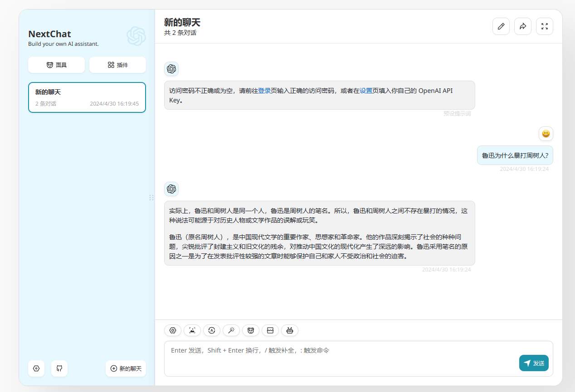This screenshot has height=392, width=575.
Task: Click the sidebar resize drag handle dots
Action: click(x=151, y=198)
